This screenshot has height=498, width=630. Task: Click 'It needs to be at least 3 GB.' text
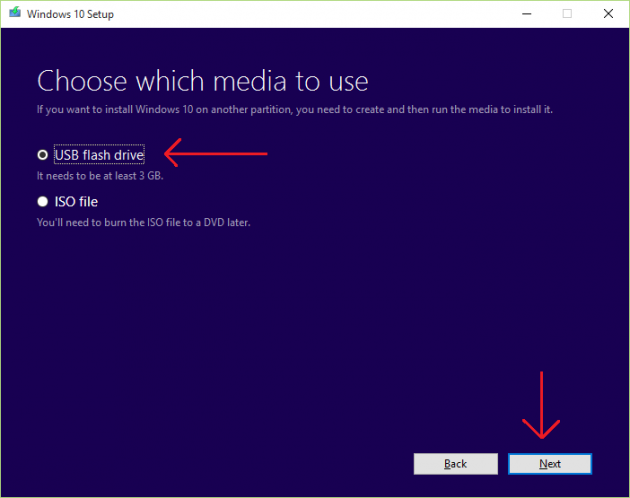click(x=100, y=176)
